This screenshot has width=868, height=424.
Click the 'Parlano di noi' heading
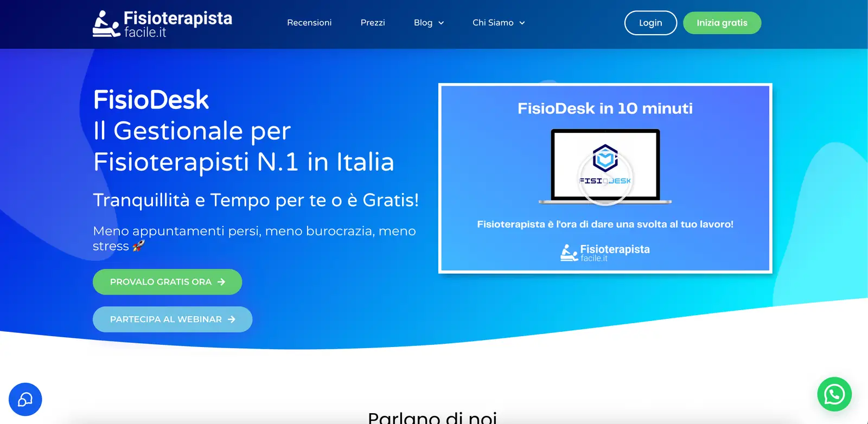(x=432, y=417)
